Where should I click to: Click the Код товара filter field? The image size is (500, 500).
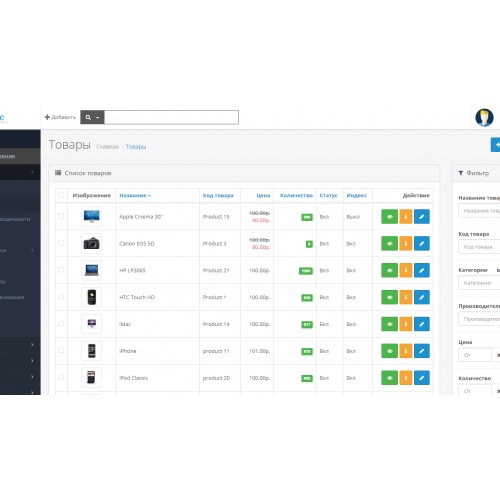479,247
